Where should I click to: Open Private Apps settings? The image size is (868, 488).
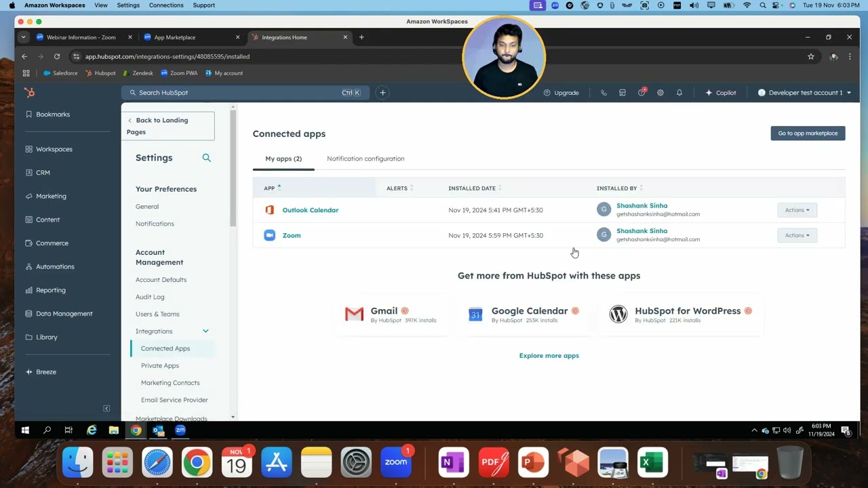pos(160,366)
